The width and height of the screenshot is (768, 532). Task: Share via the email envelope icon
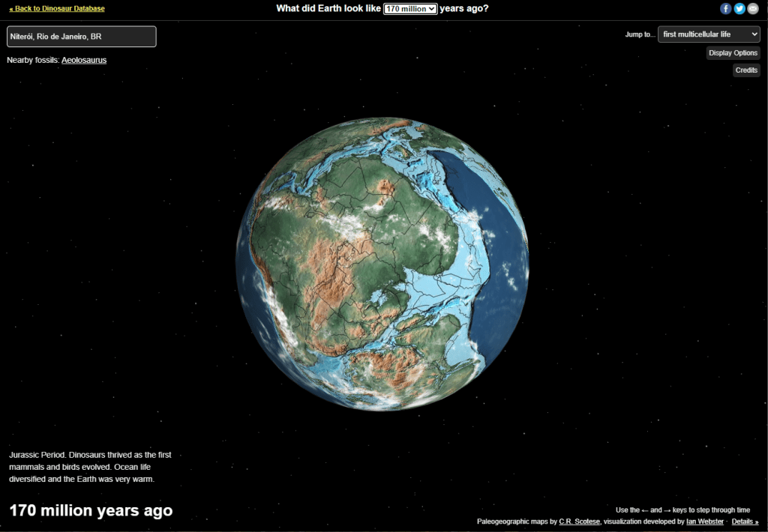click(753, 9)
